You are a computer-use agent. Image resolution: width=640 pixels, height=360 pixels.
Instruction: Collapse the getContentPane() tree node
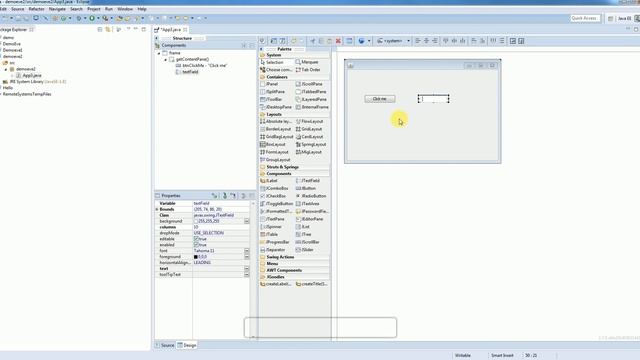(x=166, y=60)
